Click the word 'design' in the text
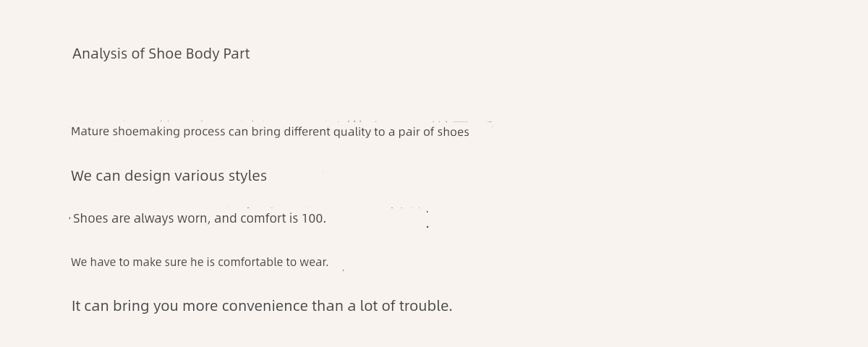 click(x=148, y=176)
